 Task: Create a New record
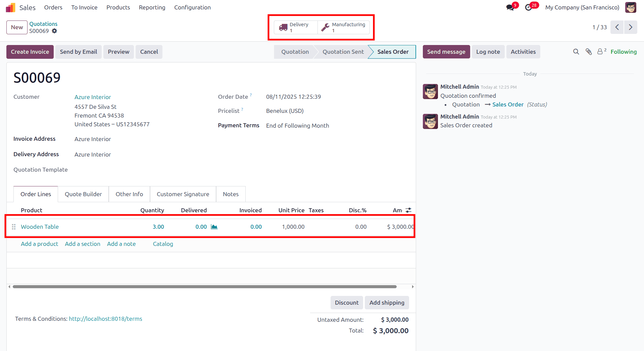coord(17,27)
